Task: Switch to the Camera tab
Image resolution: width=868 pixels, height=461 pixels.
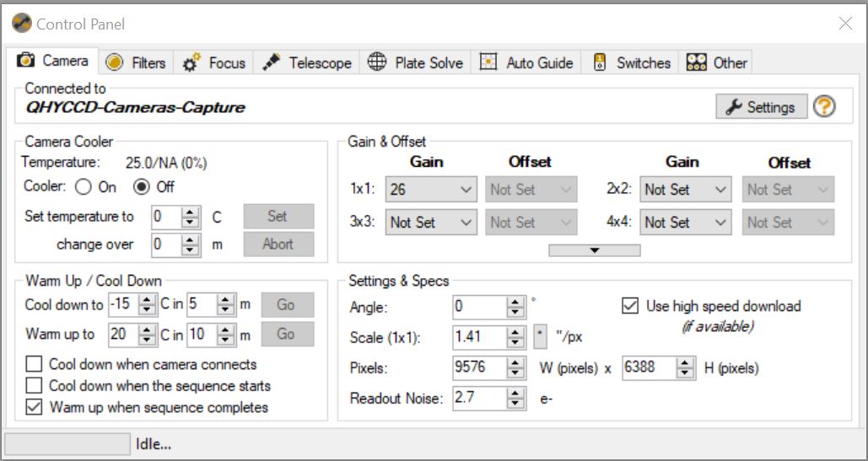Action: pyautogui.click(x=54, y=62)
